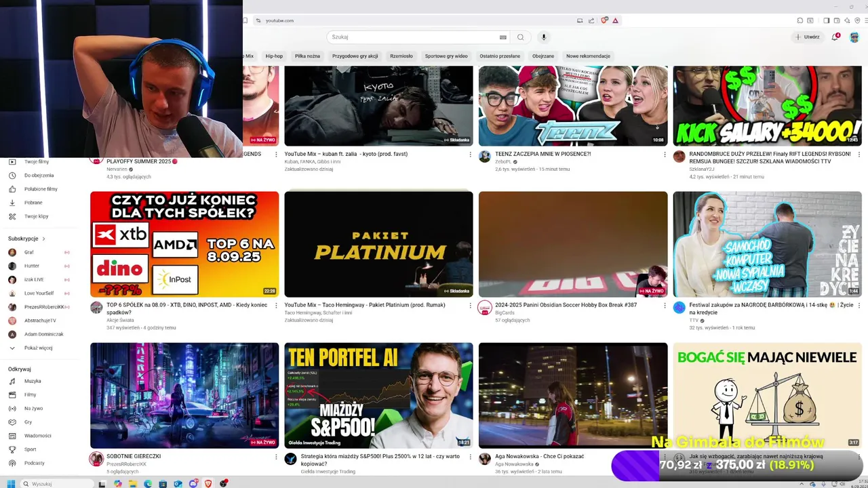This screenshot has height=488, width=868.
Task: Open Brave browser from the taskbar
Action: (208, 483)
